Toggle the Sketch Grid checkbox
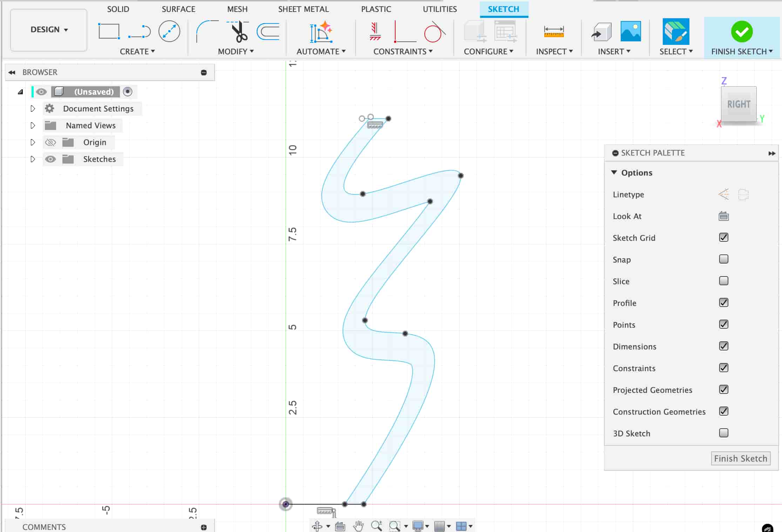Viewport: 782px width, 532px height. tap(723, 237)
